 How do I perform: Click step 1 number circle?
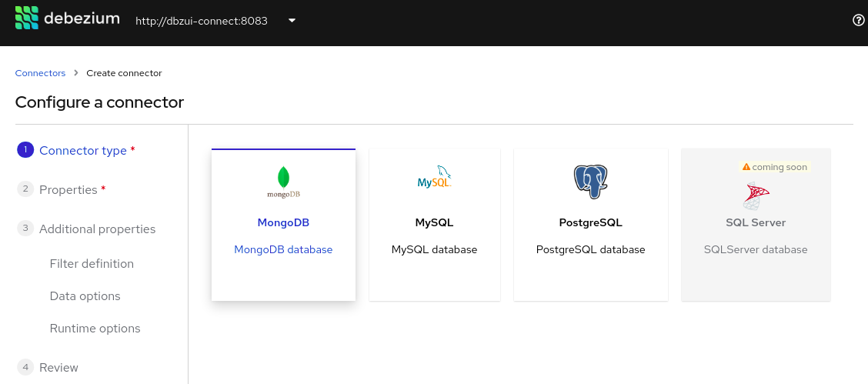[x=25, y=150]
